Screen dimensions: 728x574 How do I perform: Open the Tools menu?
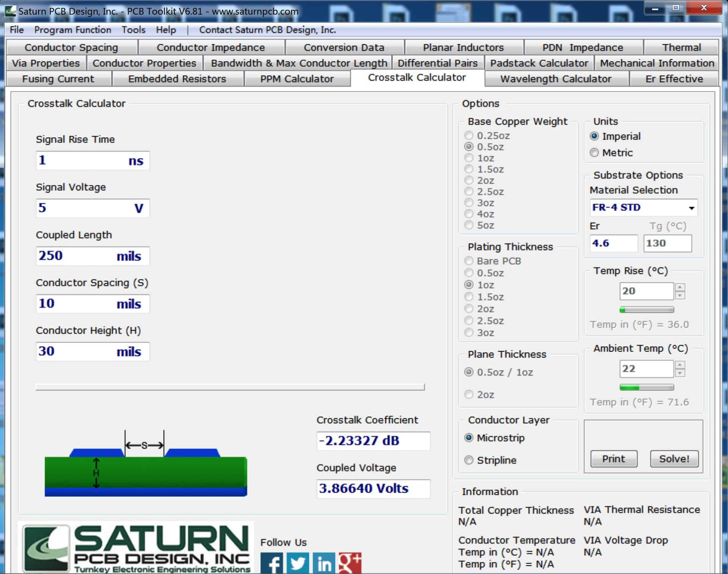pyautogui.click(x=133, y=30)
